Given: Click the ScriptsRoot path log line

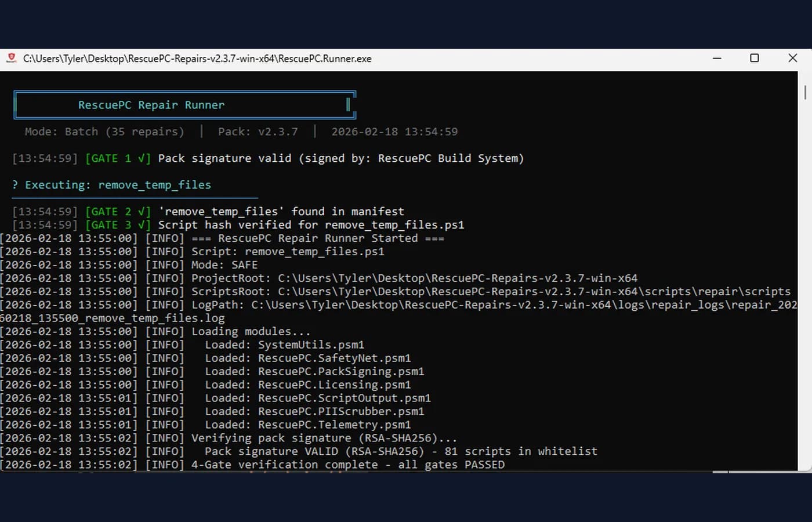Looking at the screenshot, I should tap(396, 292).
